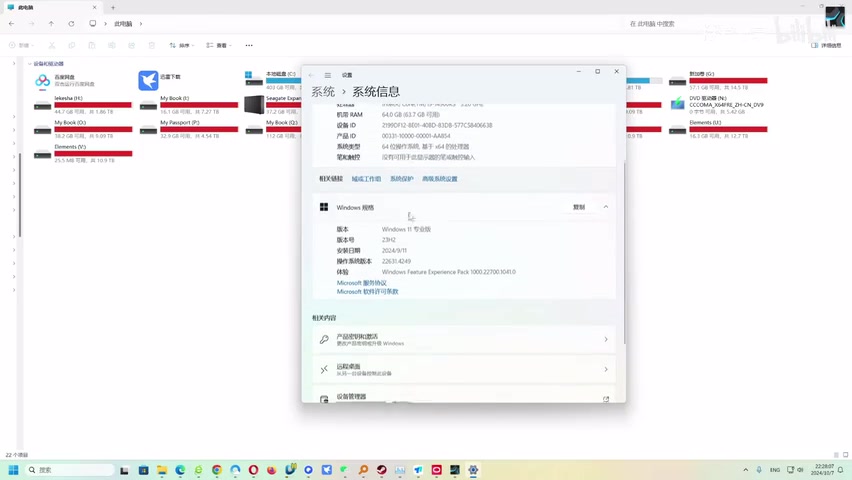The height and width of the screenshot is (480, 852).
Task: Click 系统 breadcrumb in Settings
Action: pos(323,91)
